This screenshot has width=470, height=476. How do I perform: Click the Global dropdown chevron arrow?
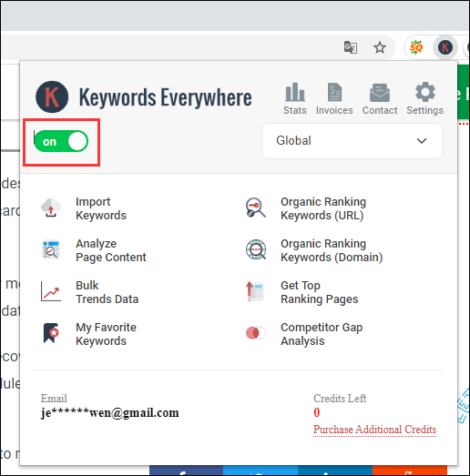(x=422, y=141)
